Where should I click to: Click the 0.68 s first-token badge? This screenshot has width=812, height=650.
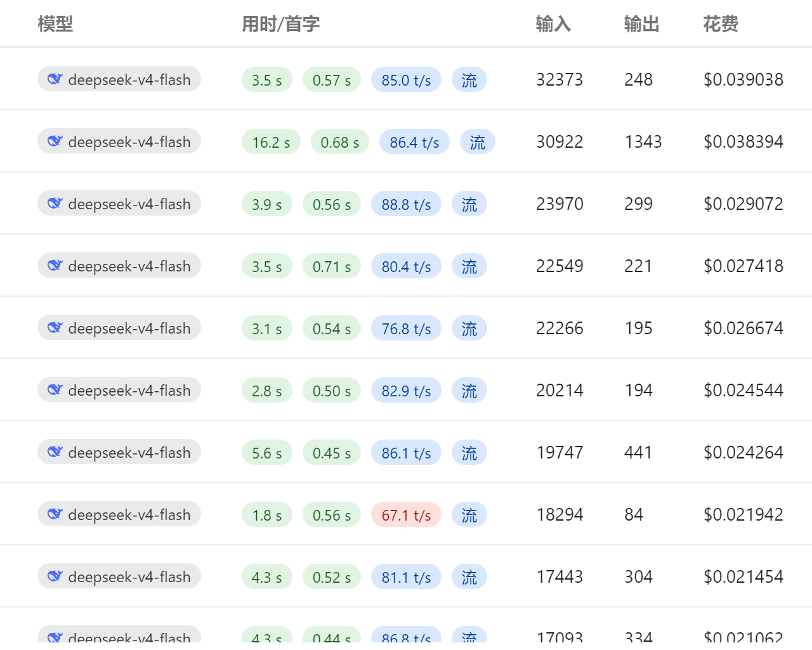(340, 142)
